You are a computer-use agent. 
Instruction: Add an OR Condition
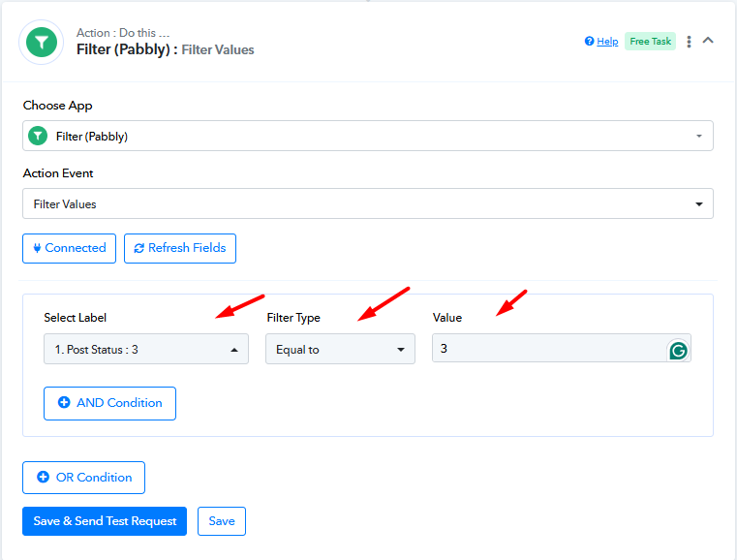point(83,478)
